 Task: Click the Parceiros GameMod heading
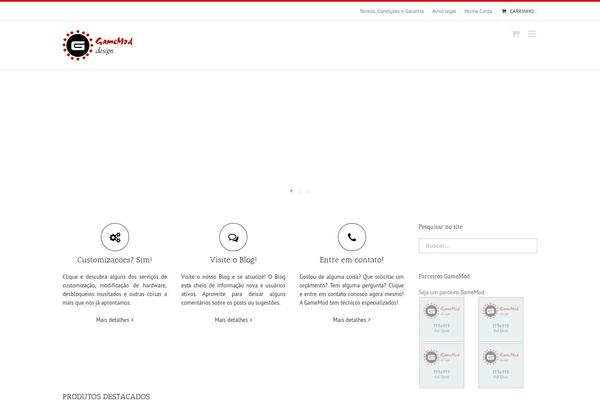pyautogui.click(x=444, y=276)
